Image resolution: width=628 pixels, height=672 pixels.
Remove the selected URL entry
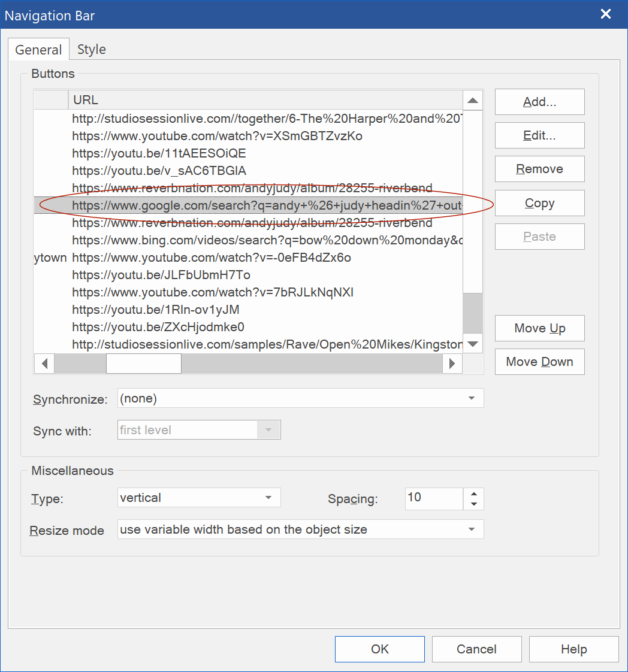tap(539, 169)
